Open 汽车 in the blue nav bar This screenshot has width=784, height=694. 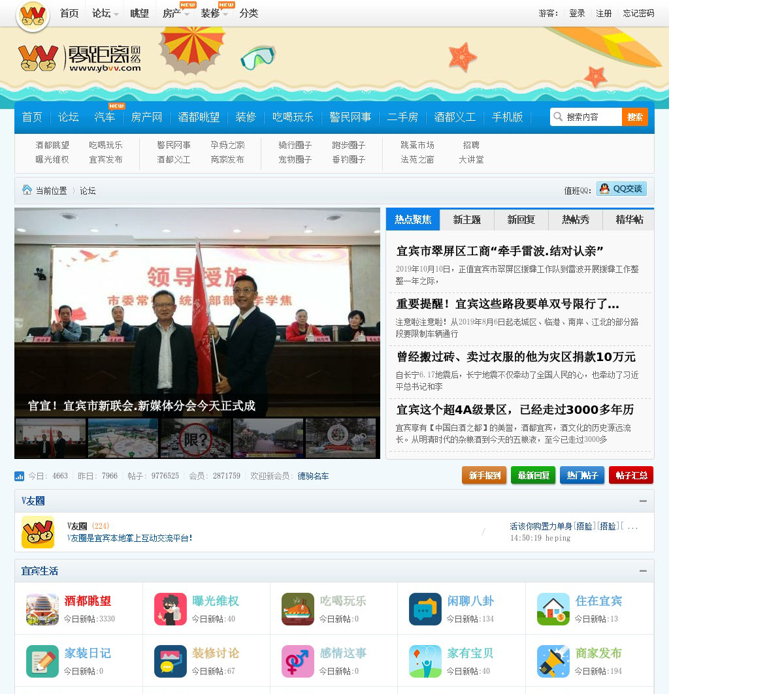coord(105,117)
